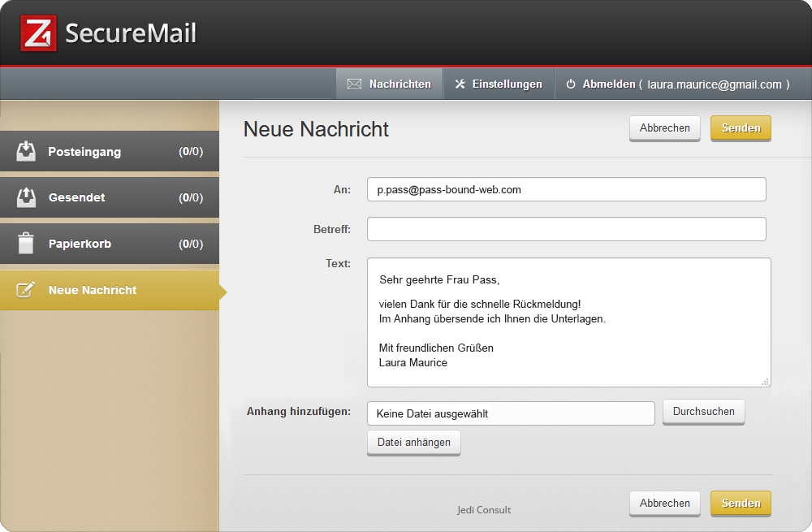The image size is (812, 532).
Task: Click the power icon beside Abmelden
Action: click(571, 84)
